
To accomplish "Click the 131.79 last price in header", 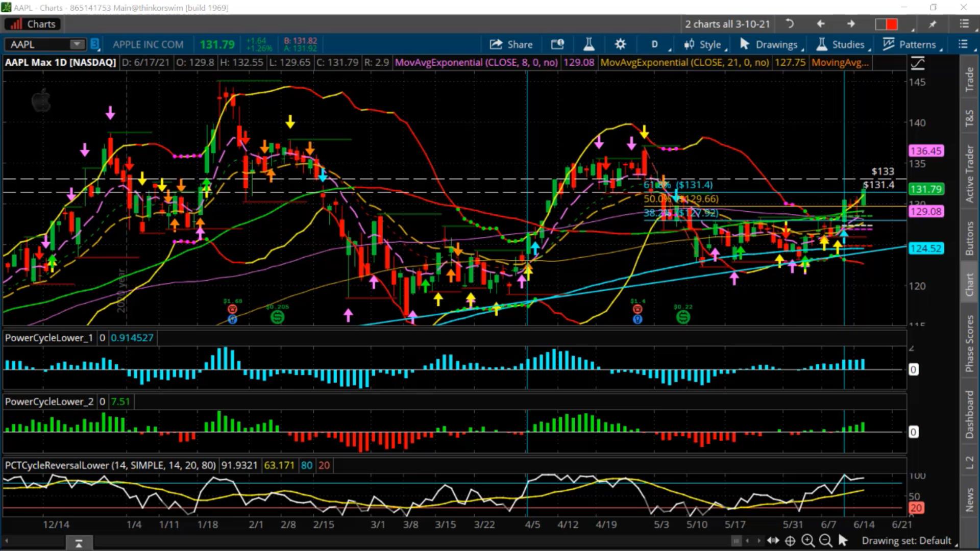I will 217,45.
